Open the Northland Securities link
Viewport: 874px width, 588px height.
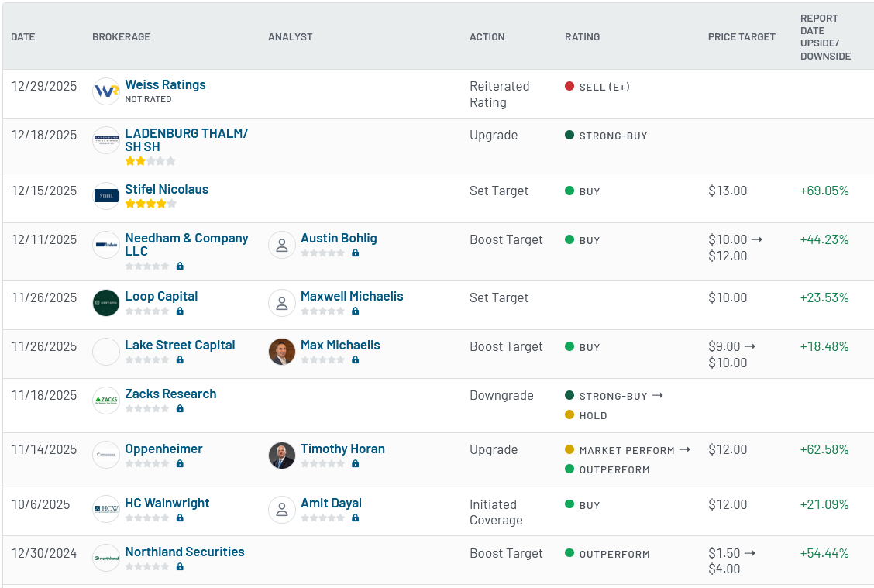[184, 552]
